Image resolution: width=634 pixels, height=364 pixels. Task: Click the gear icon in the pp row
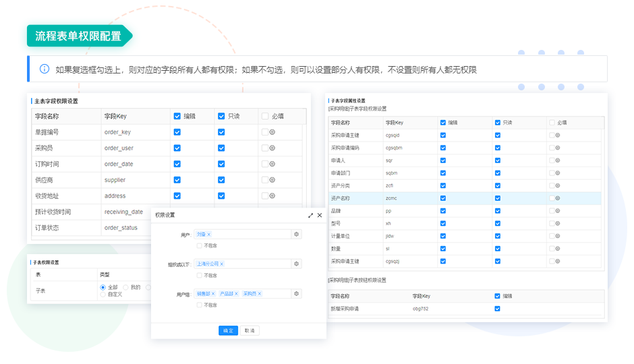coord(558,211)
